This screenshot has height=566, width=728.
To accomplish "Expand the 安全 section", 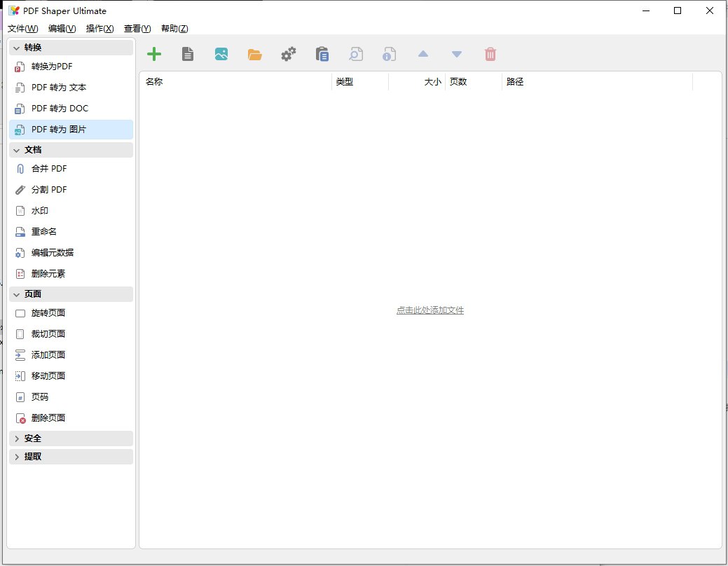I will coord(31,438).
